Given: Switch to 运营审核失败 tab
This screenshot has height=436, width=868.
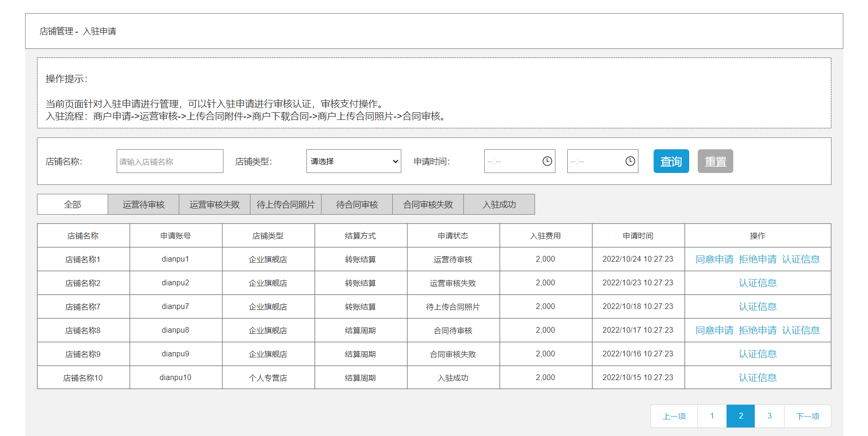Looking at the screenshot, I should [215, 204].
